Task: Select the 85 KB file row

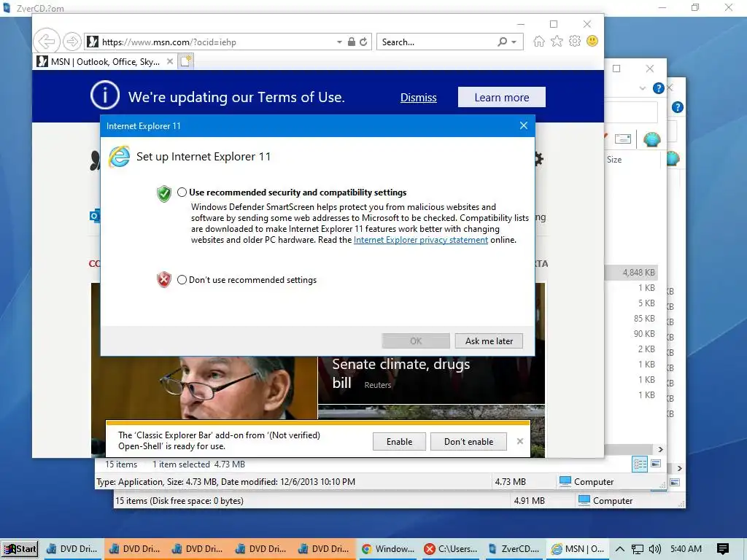Action: click(631, 318)
